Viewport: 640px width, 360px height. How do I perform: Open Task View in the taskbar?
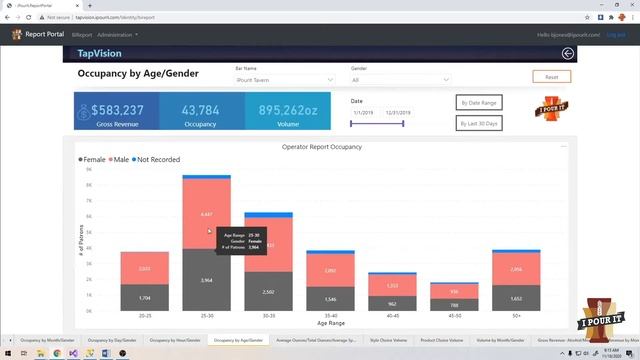tap(24, 353)
